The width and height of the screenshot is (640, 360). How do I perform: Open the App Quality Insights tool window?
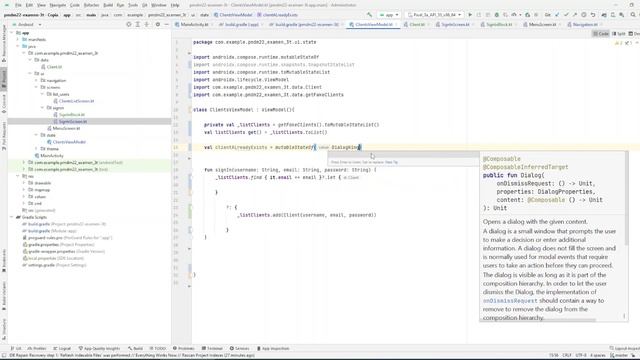pos(99,348)
